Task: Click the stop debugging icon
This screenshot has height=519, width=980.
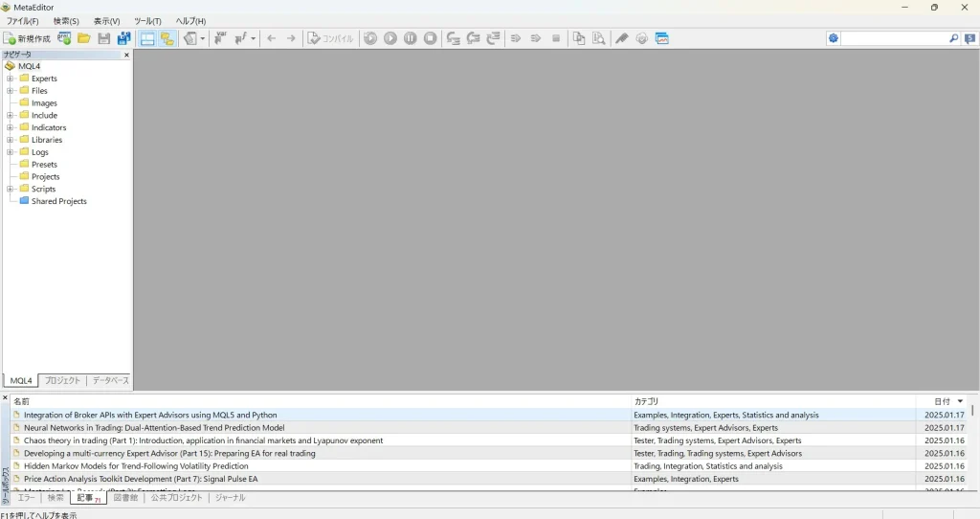Action: pos(430,38)
